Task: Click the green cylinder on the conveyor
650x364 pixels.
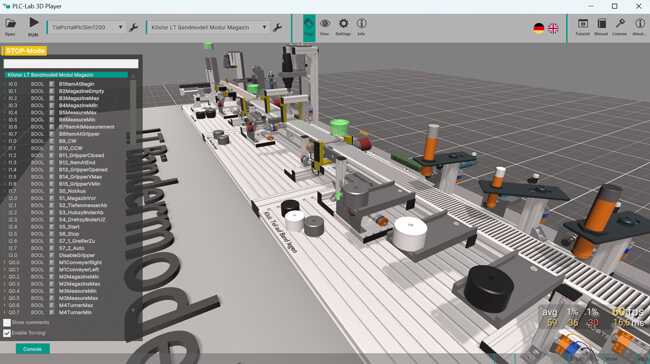Action: click(340, 127)
